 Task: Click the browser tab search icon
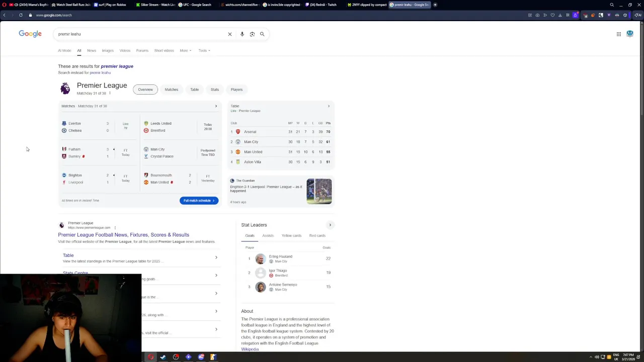click(612, 5)
